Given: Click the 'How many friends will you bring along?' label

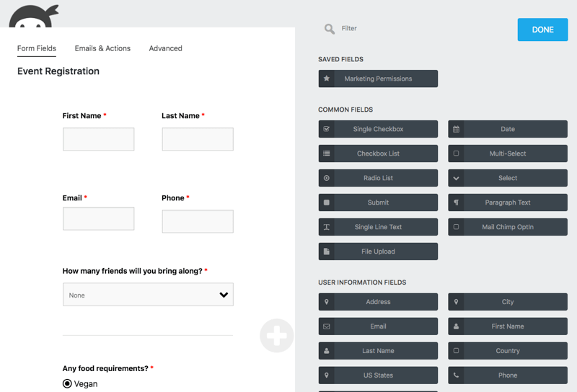Looking at the screenshot, I should point(133,271).
